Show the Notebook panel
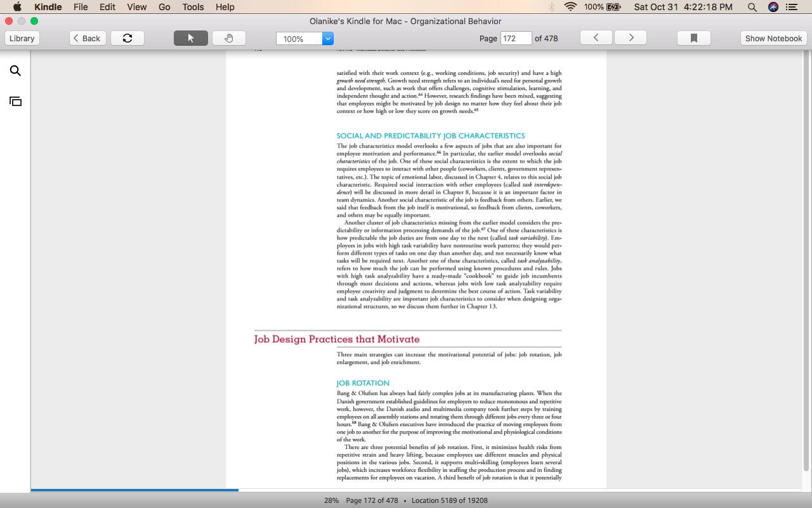The height and width of the screenshot is (508, 812). 773,38
